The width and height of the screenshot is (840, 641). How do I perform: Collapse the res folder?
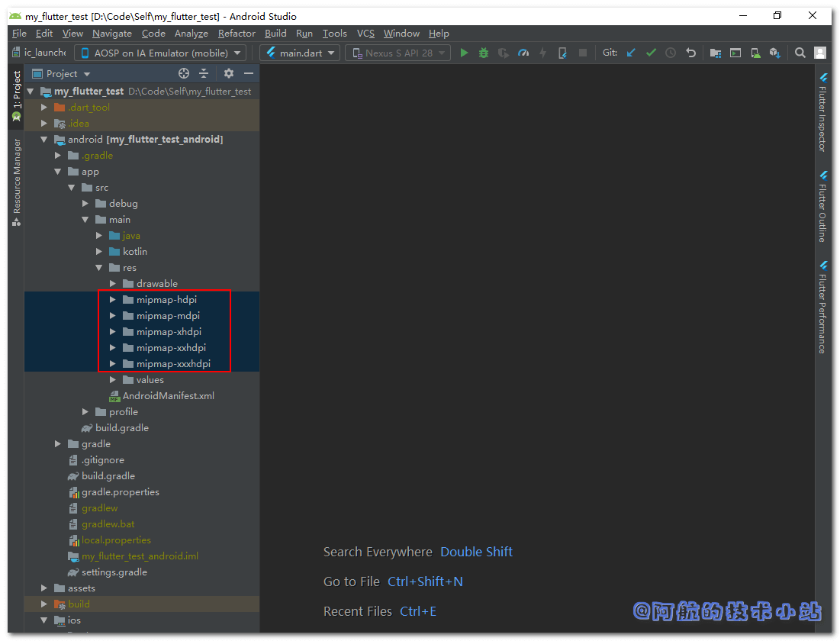click(x=99, y=268)
